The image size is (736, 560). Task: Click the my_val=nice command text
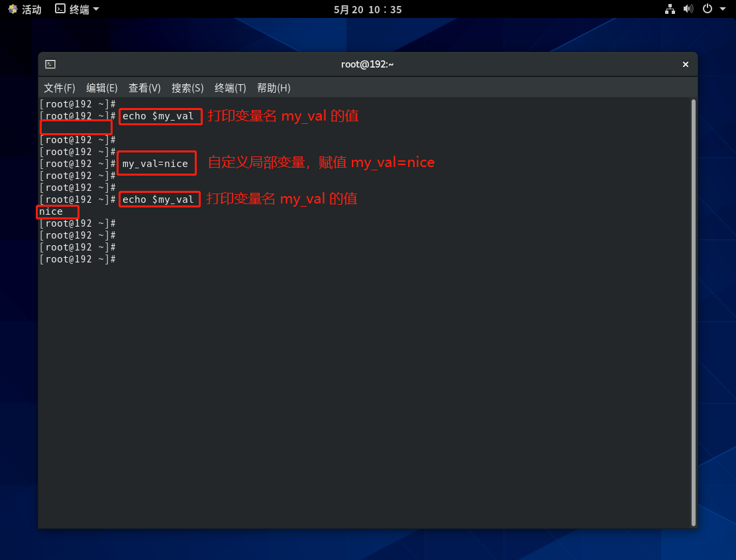coord(155,164)
